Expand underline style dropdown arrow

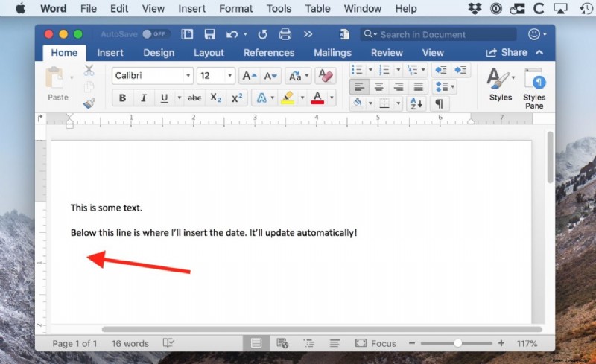pyautogui.click(x=179, y=98)
